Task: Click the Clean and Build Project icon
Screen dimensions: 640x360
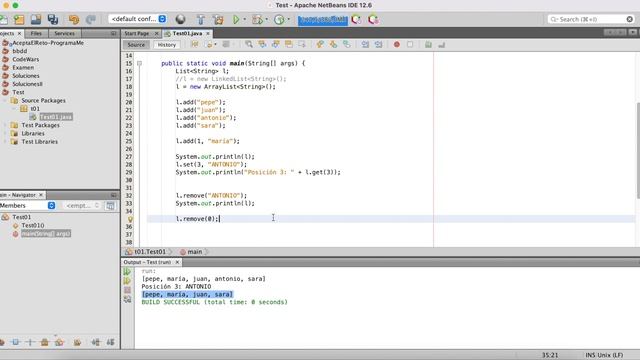Action: 218,19
